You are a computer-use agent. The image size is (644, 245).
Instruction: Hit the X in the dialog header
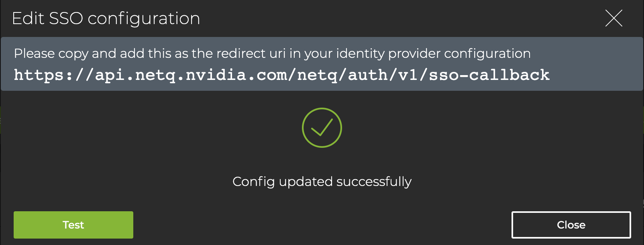pos(613,18)
